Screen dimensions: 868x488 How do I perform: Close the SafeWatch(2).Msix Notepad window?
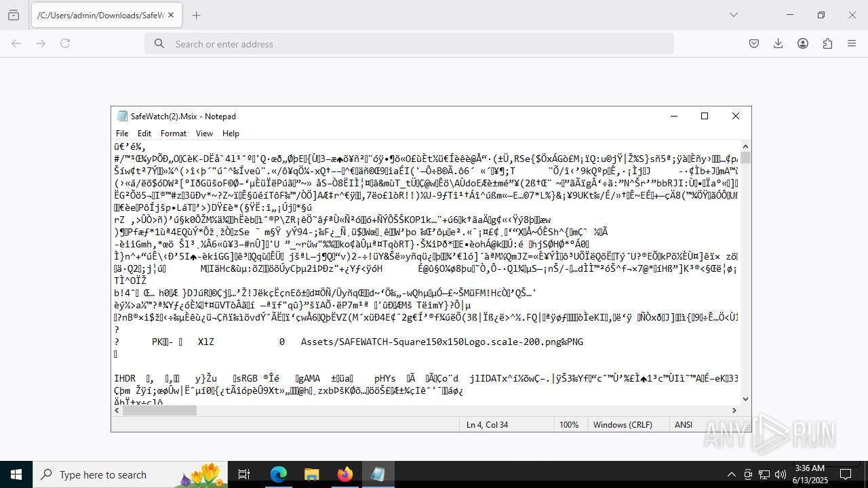click(736, 116)
